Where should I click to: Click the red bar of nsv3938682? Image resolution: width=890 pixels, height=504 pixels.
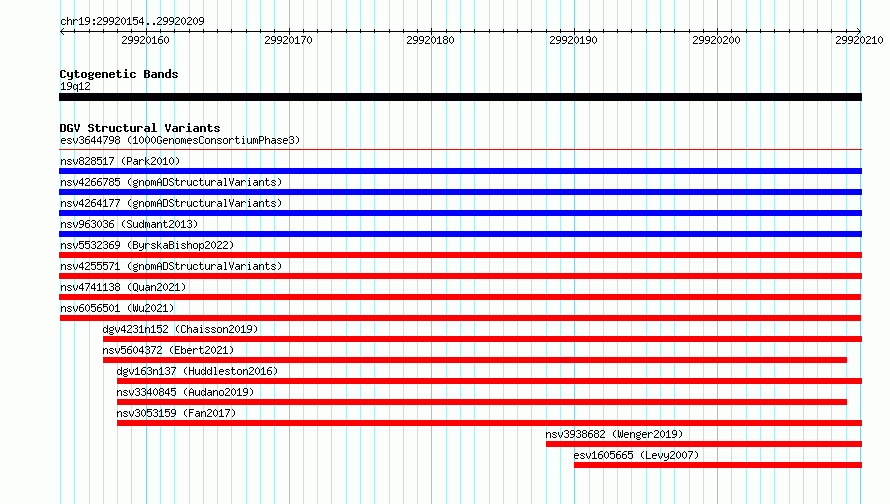click(704, 444)
